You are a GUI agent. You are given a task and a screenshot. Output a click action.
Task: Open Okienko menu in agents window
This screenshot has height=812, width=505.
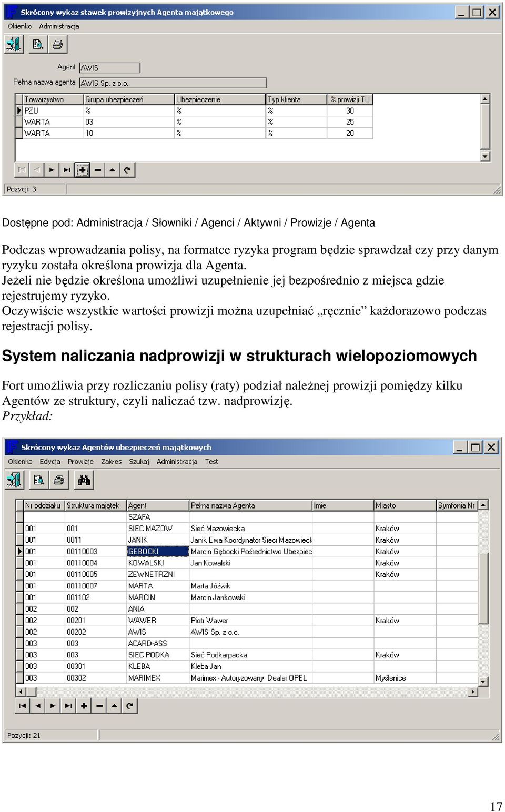click(20, 461)
